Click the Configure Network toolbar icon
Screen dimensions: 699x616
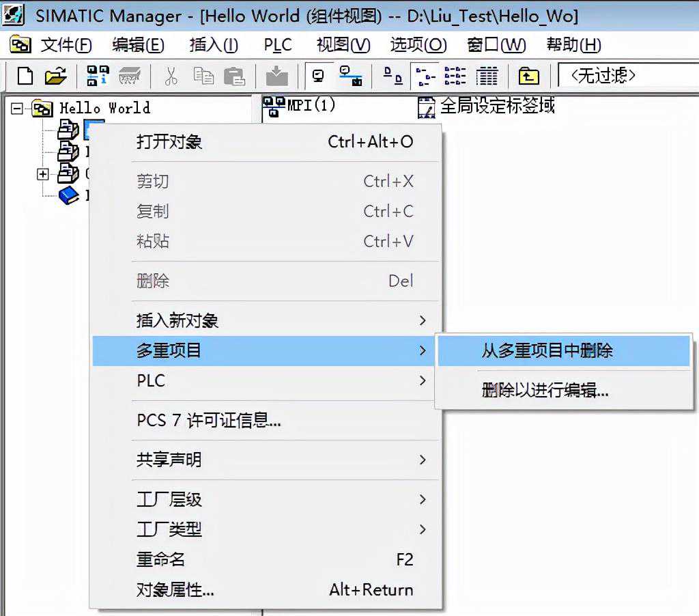351,75
